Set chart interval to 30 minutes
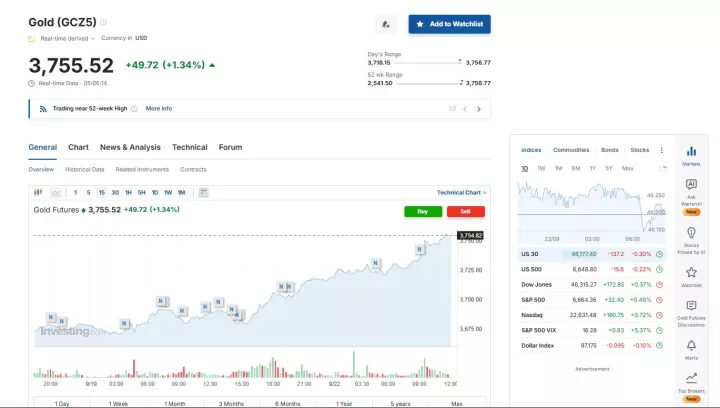720x408 pixels. click(x=115, y=192)
